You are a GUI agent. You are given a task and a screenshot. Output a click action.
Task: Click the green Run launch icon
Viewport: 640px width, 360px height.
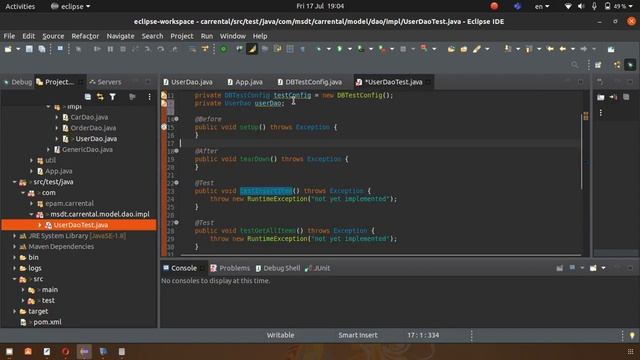340,49
